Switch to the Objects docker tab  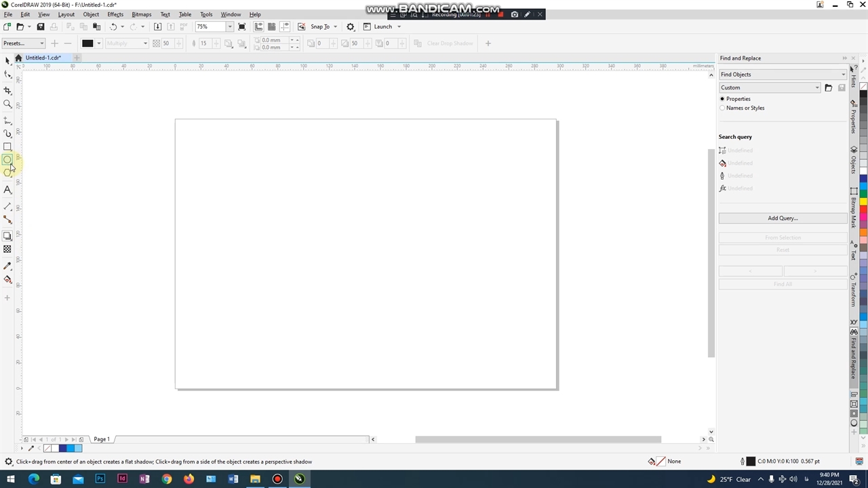854,160
